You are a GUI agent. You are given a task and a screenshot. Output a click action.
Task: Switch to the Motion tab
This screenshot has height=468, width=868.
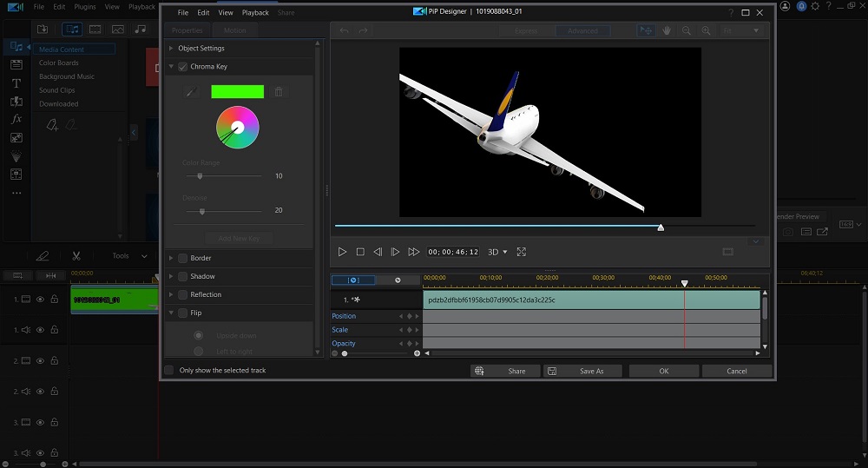point(235,30)
